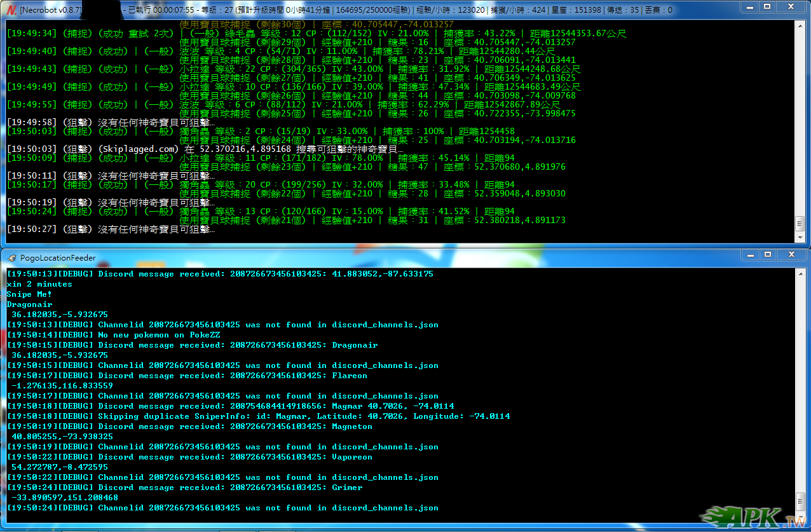The width and height of the screenshot is (811, 532).
Task: Select the [19:50:17] capture log line
Action: click(261, 184)
